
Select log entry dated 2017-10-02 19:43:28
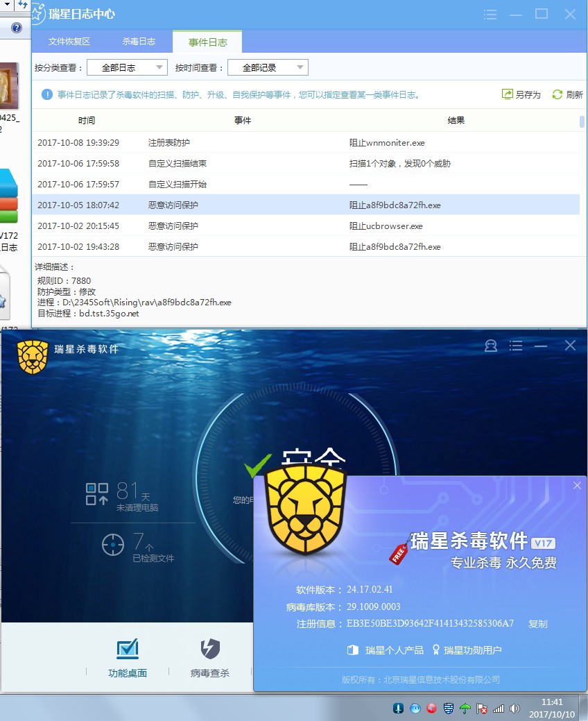pyautogui.click(x=306, y=246)
